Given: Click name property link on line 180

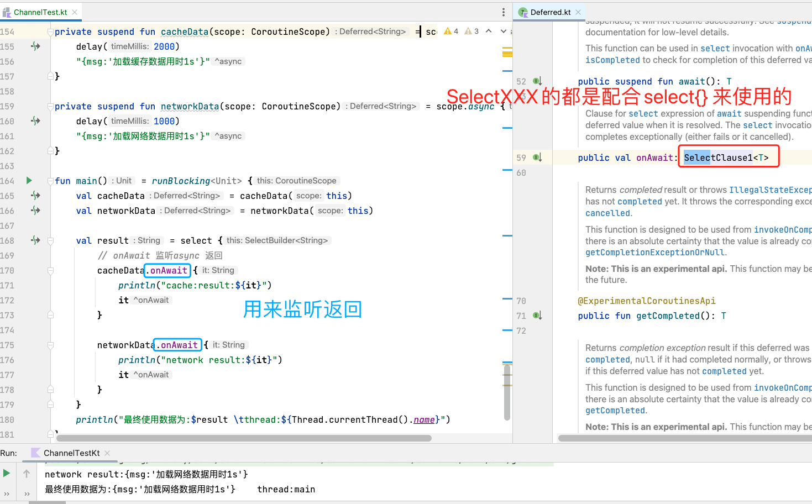Looking at the screenshot, I should point(424,419).
